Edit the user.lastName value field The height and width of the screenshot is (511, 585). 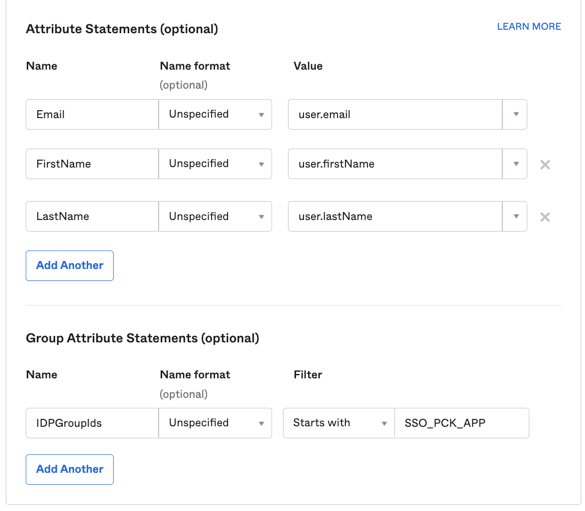[395, 216]
